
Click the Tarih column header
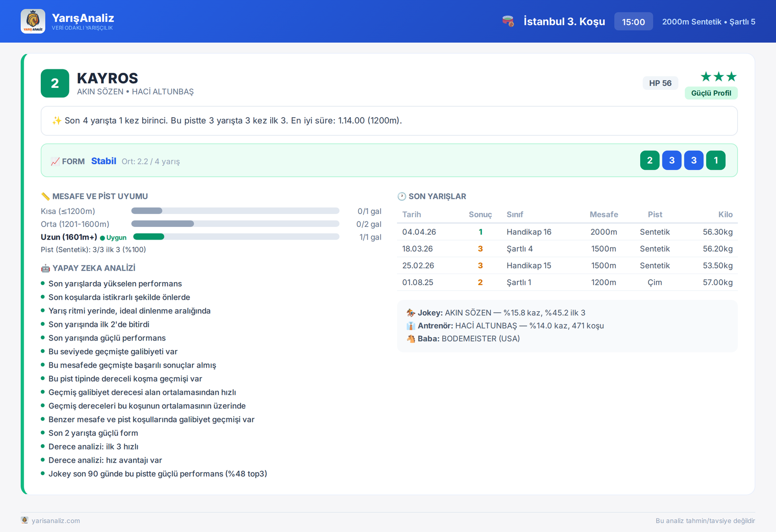point(411,214)
